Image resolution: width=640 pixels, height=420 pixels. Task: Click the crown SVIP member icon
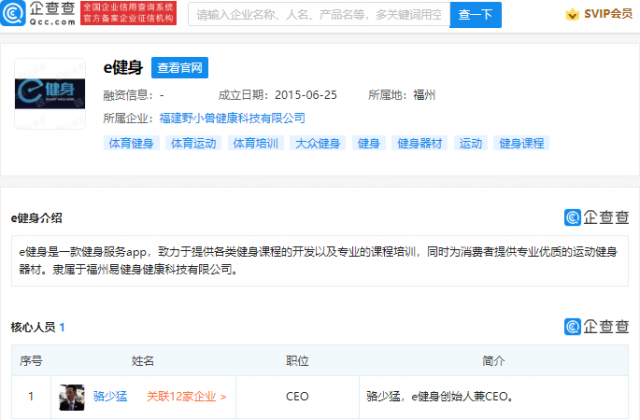click(572, 15)
